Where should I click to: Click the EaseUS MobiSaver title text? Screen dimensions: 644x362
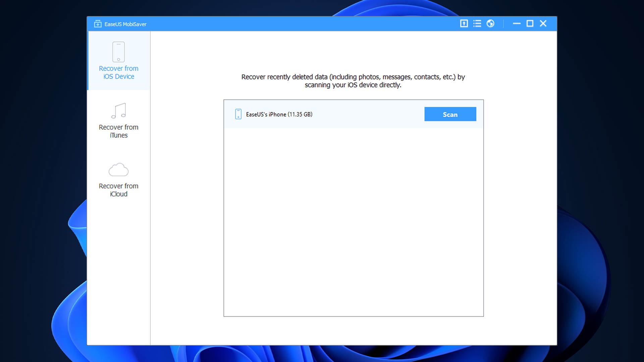coord(125,24)
